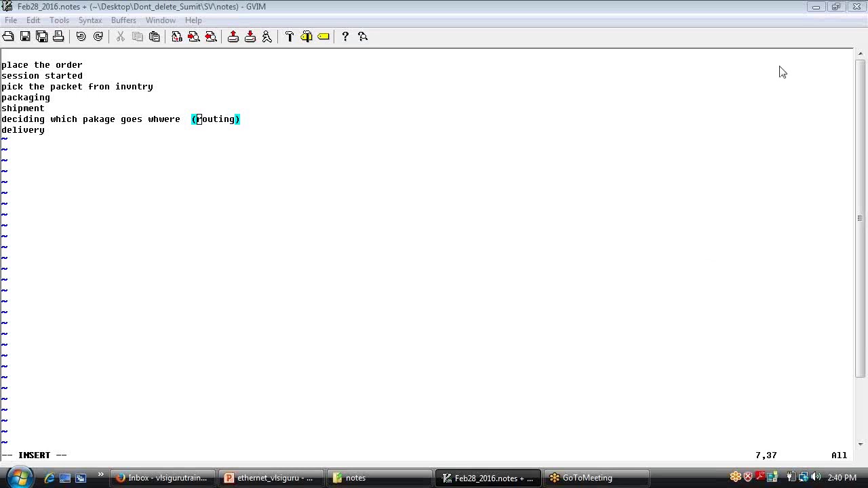
Task: Undo the last edit in toolbar
Action: (x=81, y=37)
